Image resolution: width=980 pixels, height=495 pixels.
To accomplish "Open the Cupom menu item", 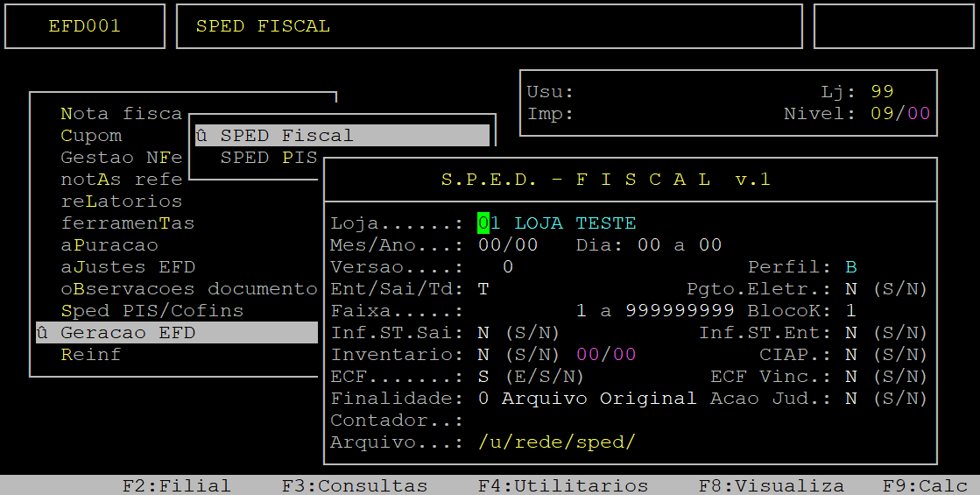I will [x=91, y=136].
